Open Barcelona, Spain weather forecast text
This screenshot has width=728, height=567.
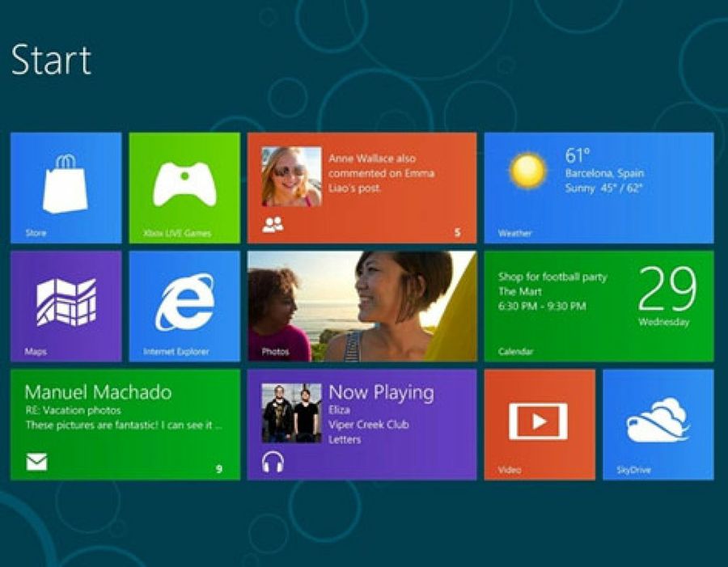pyautogui.click(x=603, y=173)
